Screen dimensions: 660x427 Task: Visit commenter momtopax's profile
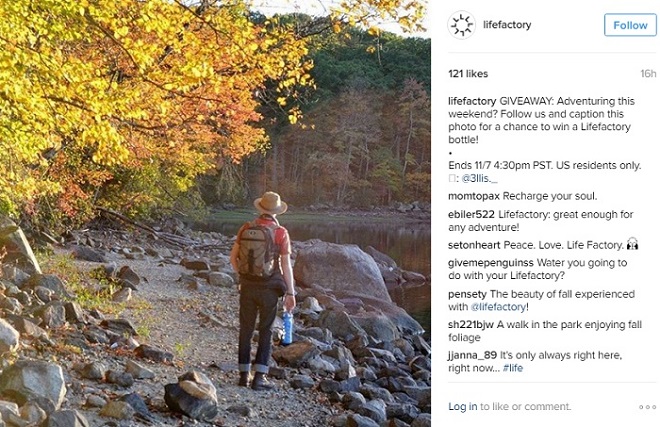[473, 196]
